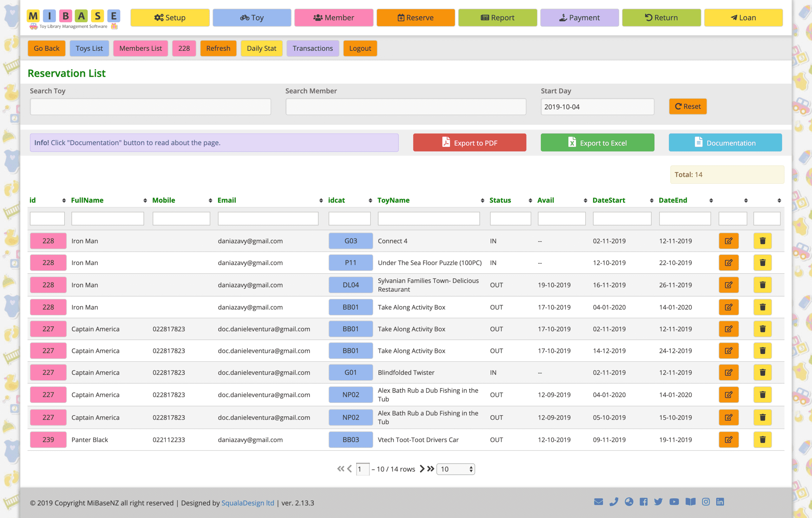The height and width of the screenshot is (518, 812).
Task: Open the Payment menu
Action: coord(580,17)
